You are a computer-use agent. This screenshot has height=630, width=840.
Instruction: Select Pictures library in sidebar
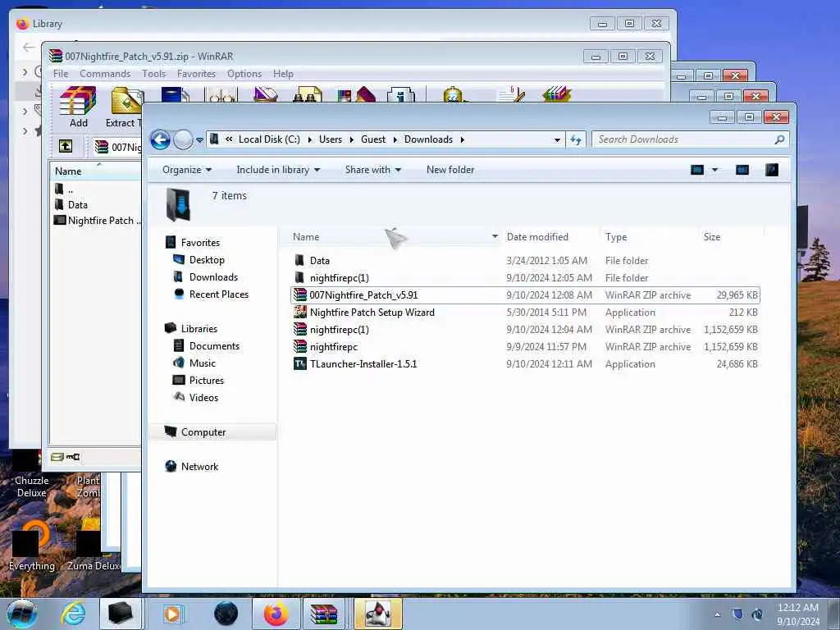pyautogui.click(x=206, y=381)
